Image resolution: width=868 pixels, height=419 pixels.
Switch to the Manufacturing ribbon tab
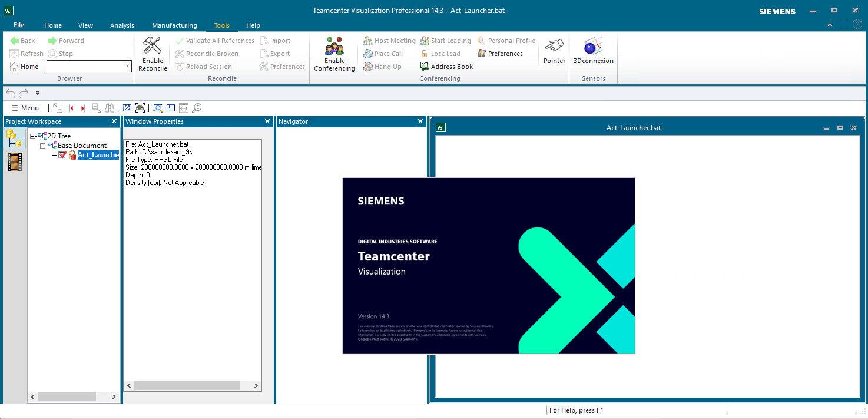pyautogui.click(x=174, y=25)
